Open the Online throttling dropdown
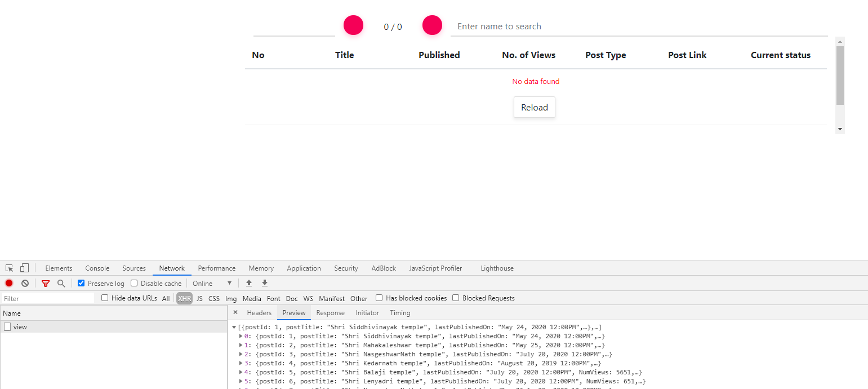Viewport: 868px width, 389px height. (x=212, y=283)
